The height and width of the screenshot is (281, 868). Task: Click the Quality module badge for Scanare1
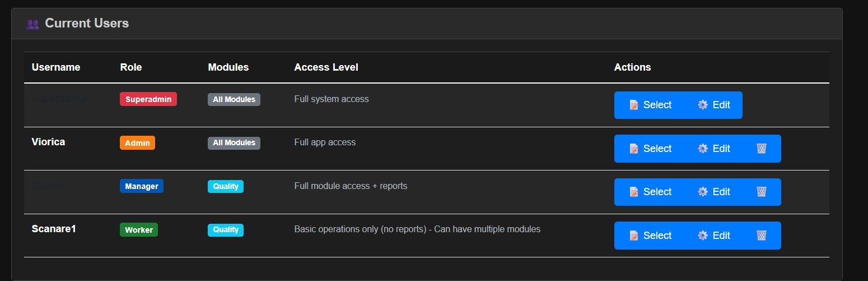tap(226, 230)
